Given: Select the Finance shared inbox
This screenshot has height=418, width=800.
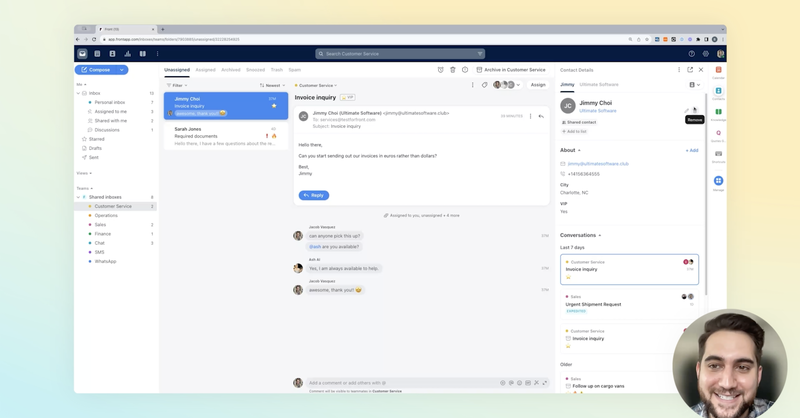Looking at the screenshot, I should [103, 234].
